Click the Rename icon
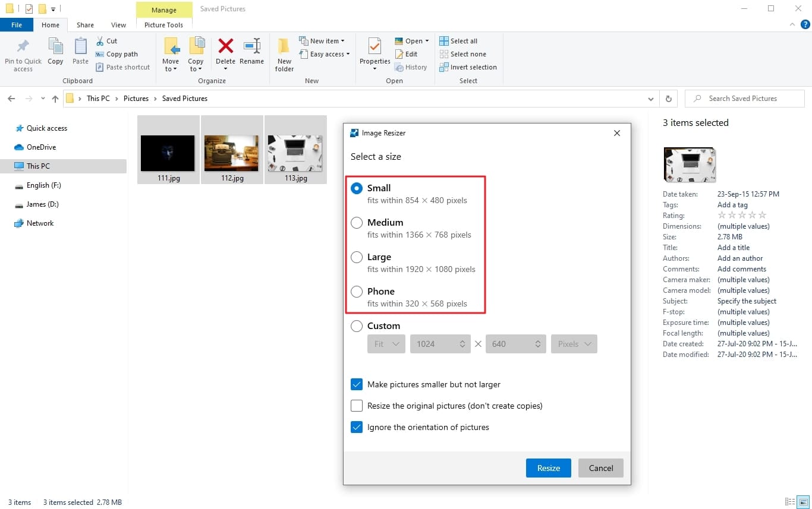This screenshot has height=509, width=812. [x=252, y=53]
